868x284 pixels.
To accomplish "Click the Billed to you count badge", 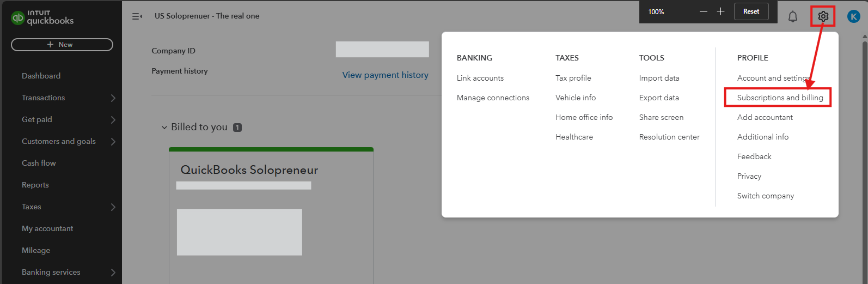I will [x=237, y=128].
